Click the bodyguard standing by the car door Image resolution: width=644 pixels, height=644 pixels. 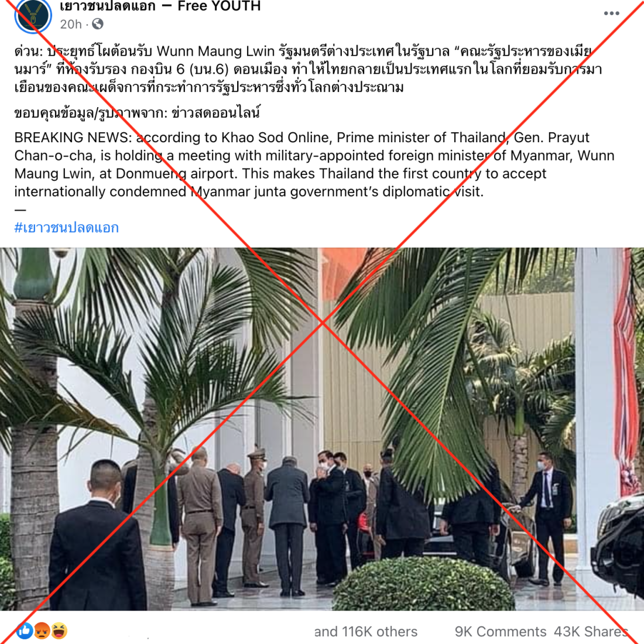[546, 518]
